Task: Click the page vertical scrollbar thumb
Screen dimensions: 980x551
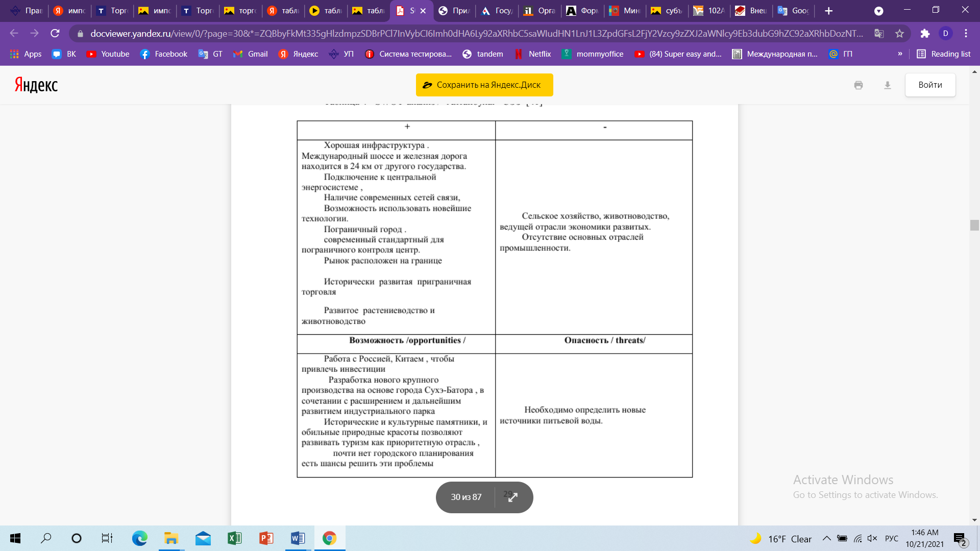Action: click(974, 225)
